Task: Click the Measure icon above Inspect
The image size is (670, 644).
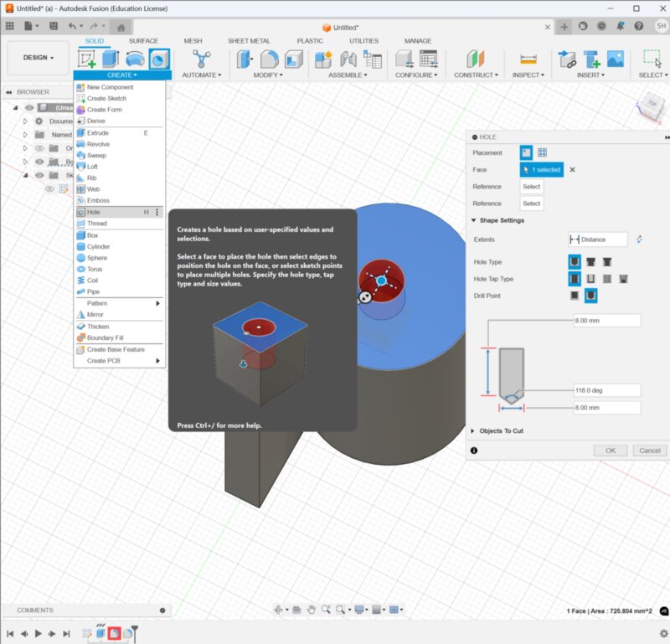Action: [x=528, y=59]
